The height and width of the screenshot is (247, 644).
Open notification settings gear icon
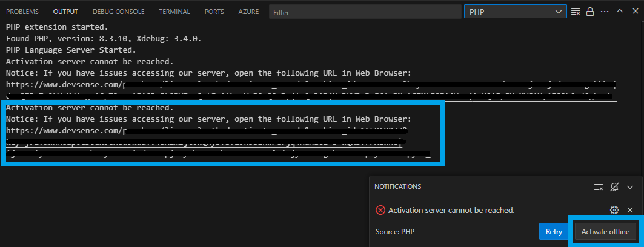point(614,210)
